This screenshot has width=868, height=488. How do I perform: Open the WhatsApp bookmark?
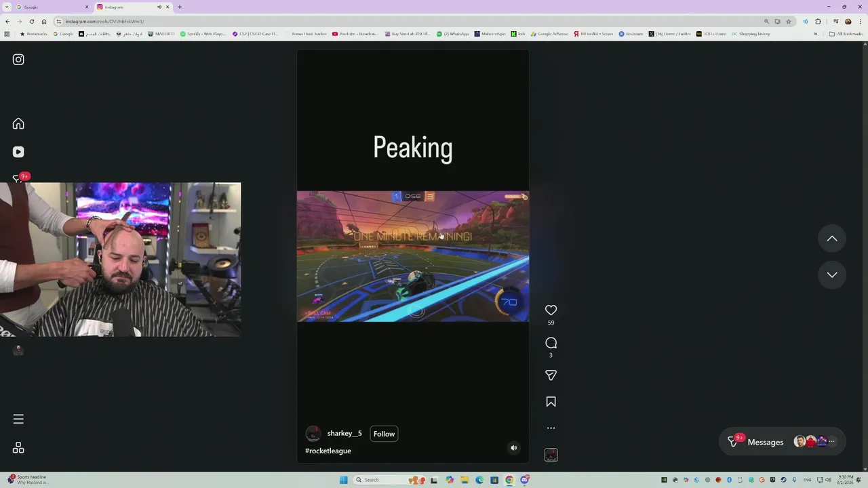[452, 34]
